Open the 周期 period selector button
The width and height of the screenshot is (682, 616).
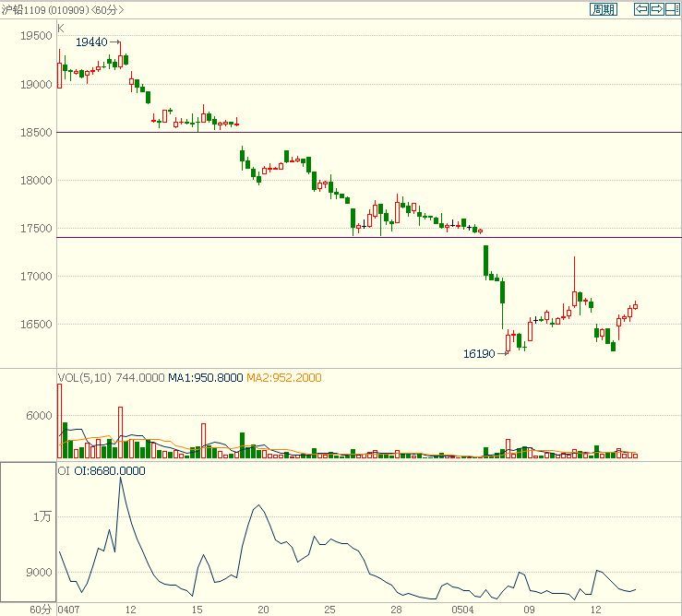(x=604, y=9)
